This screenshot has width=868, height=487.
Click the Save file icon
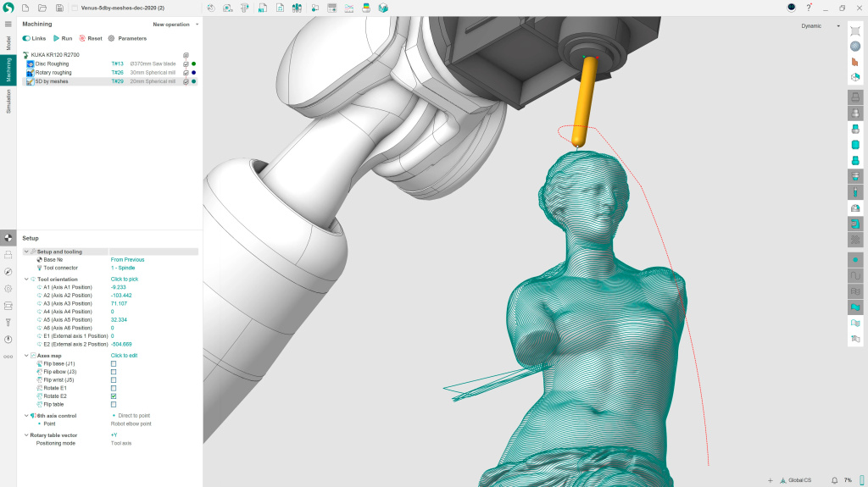pyautogui.click(x=58, y=8)
